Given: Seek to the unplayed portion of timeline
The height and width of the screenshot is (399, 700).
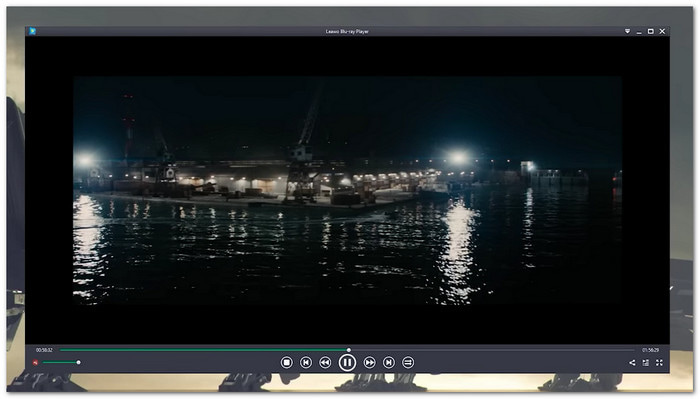Looking at the screenshot, I should coord(492,350).
